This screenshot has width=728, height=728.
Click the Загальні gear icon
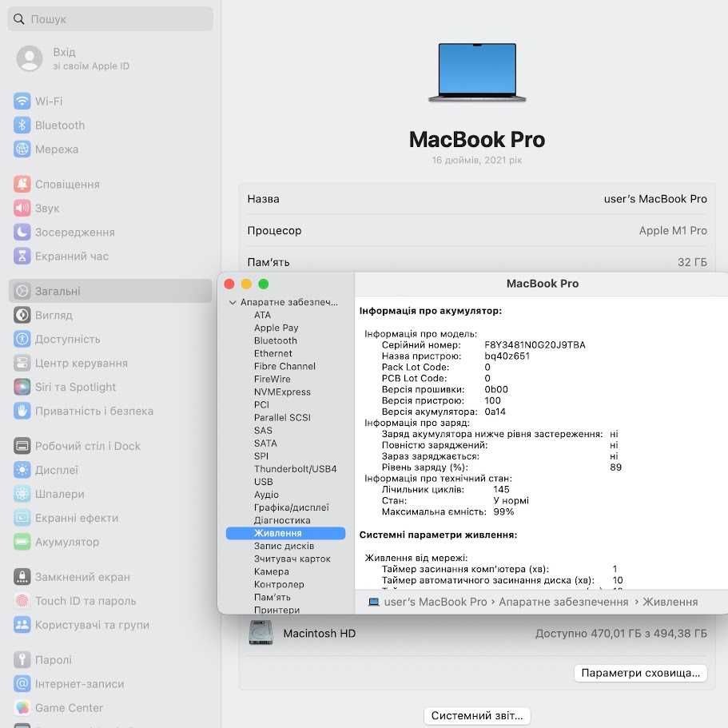coord(22,291)
